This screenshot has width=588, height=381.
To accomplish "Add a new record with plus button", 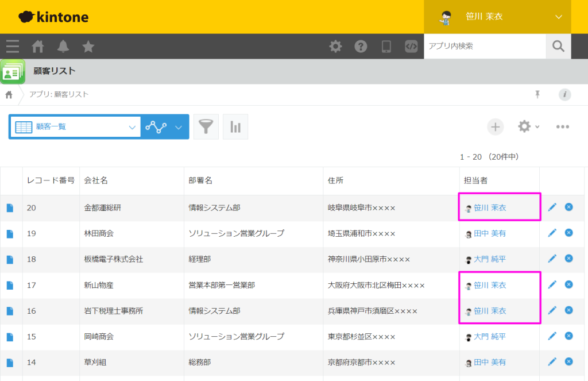I will [x=496, y=127].
